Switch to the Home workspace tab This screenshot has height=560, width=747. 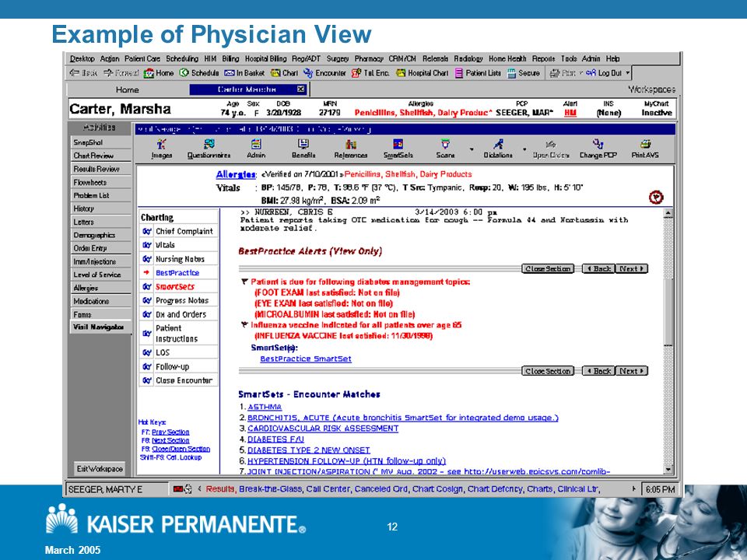pos(127,89)
